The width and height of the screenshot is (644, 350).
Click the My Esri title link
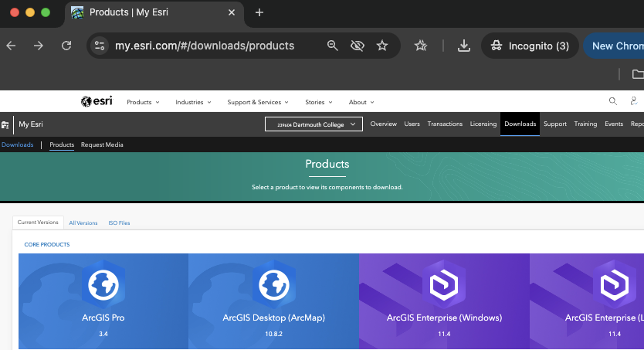coord(31,124)
